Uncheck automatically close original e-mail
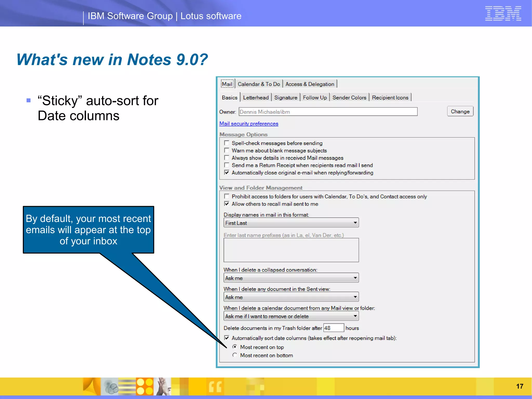The image size is (532, 399). click(227, 173)
